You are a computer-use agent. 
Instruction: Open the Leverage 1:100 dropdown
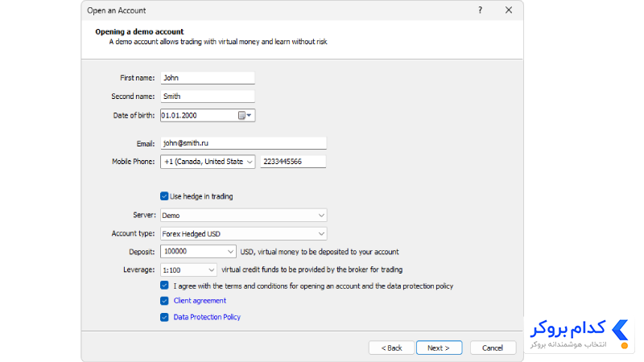188,269
